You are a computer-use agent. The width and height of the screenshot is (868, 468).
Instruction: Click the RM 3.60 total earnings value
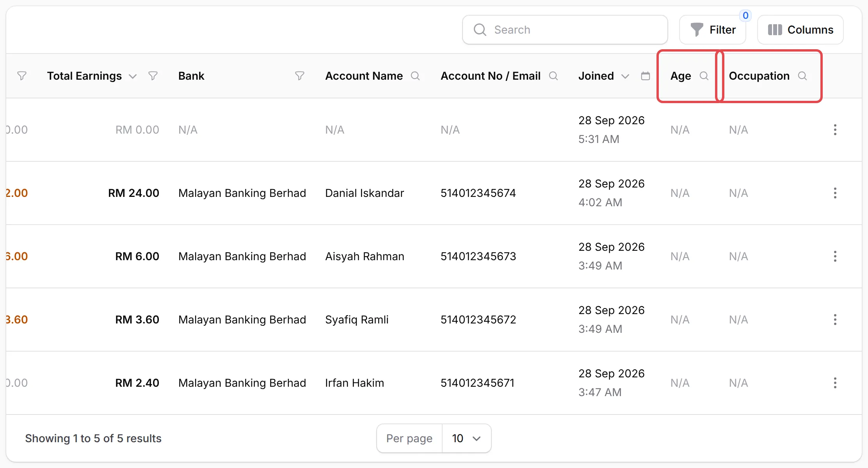tap(137, 320)
